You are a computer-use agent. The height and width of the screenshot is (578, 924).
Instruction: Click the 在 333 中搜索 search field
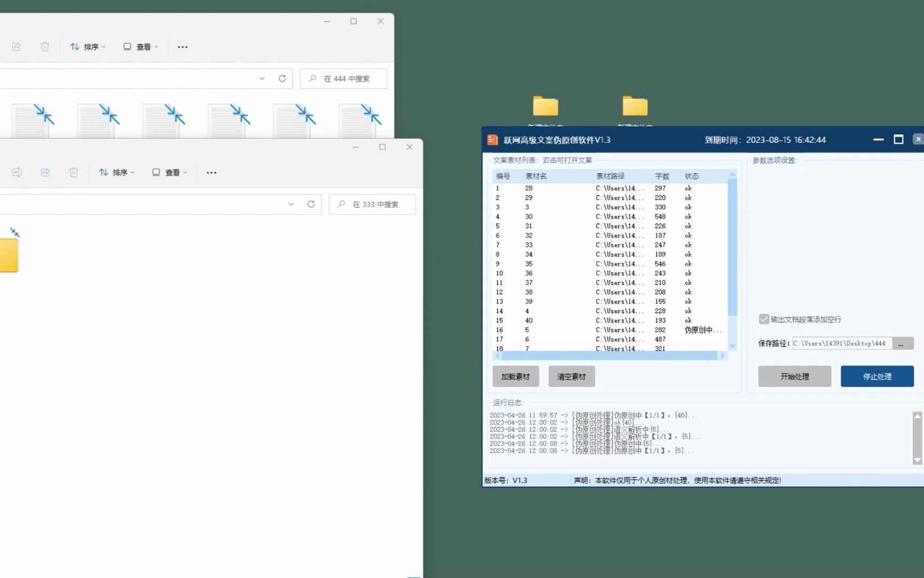[372, 204]
